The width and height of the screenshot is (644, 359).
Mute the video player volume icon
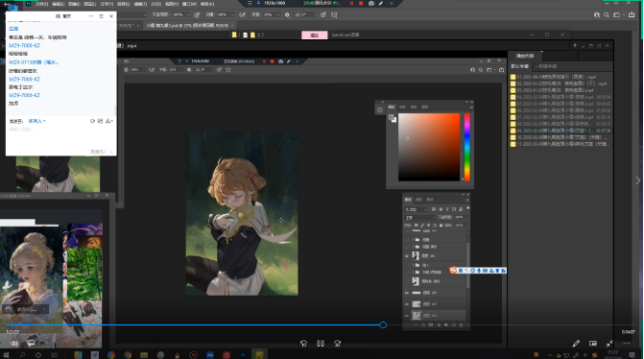(14, 343)
